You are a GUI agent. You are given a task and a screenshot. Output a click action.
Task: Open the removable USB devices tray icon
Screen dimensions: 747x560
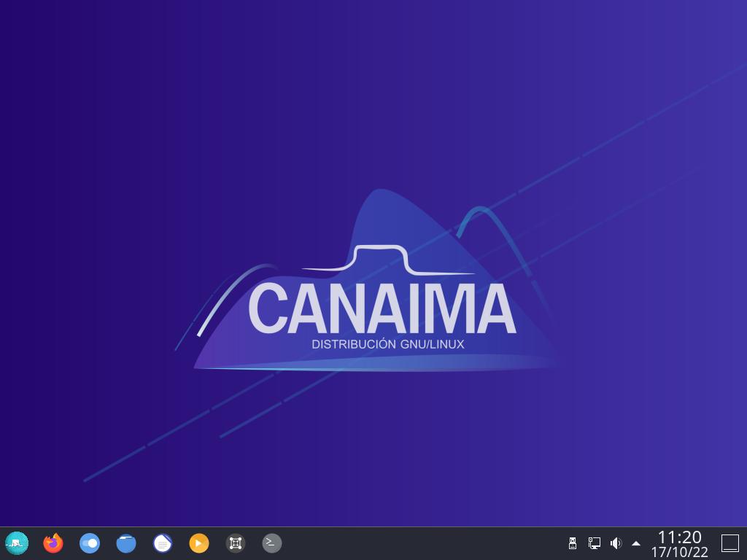573,542
